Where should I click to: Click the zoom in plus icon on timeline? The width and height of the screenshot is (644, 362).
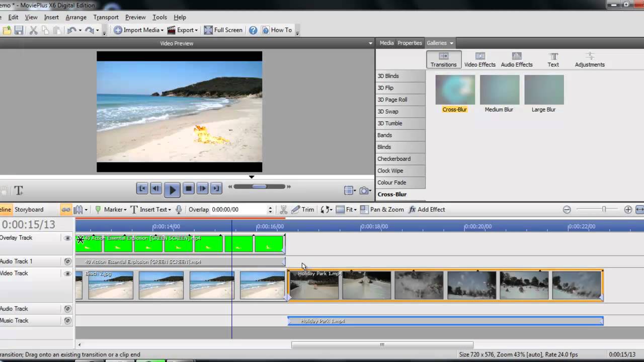[628, 210]
